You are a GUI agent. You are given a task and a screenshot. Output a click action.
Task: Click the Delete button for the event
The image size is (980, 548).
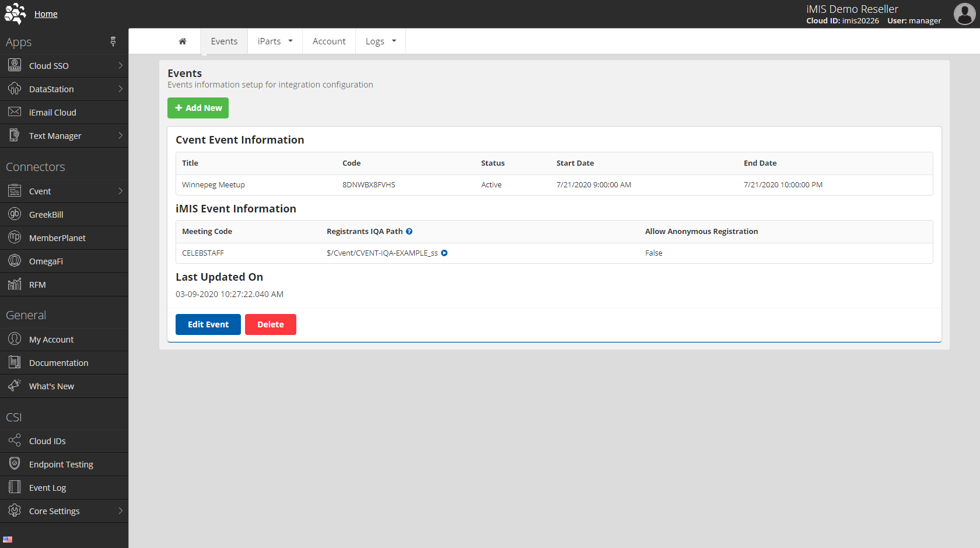tap(270, 324)
